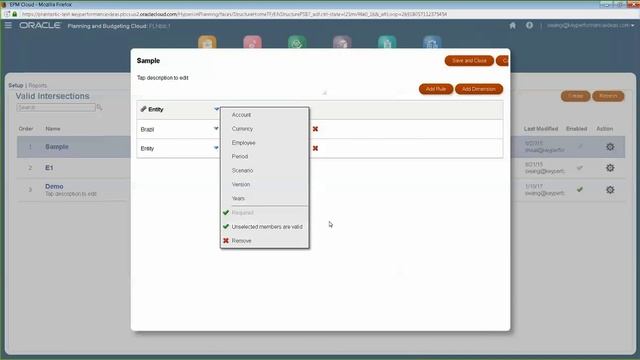Click the Create button behind the dialog
The width and height of the screenshot is (640, 360).
tap(575, 96)
